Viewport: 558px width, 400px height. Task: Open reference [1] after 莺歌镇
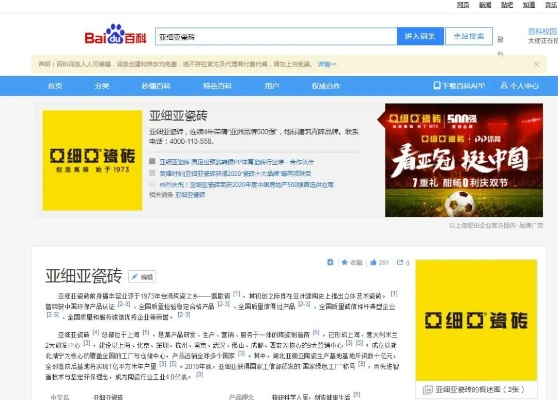(237, 294)
